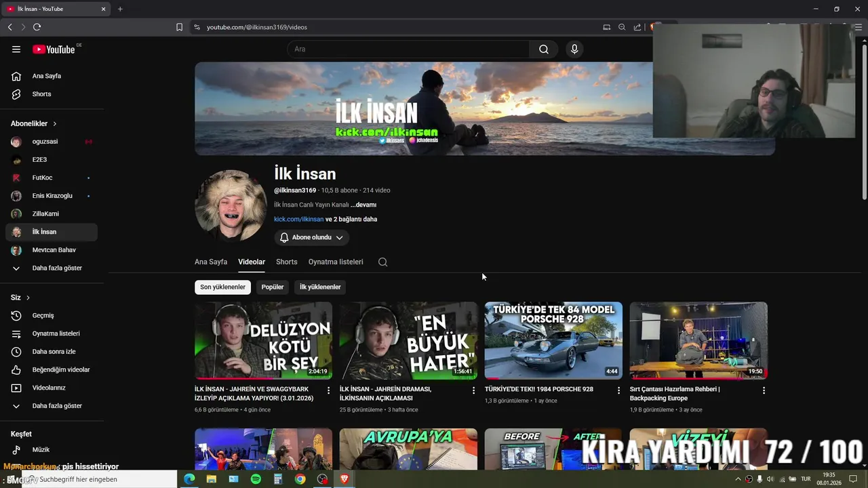
Task: Open the Oynatma listeleri channel tab
Action: tap(336, 262)
